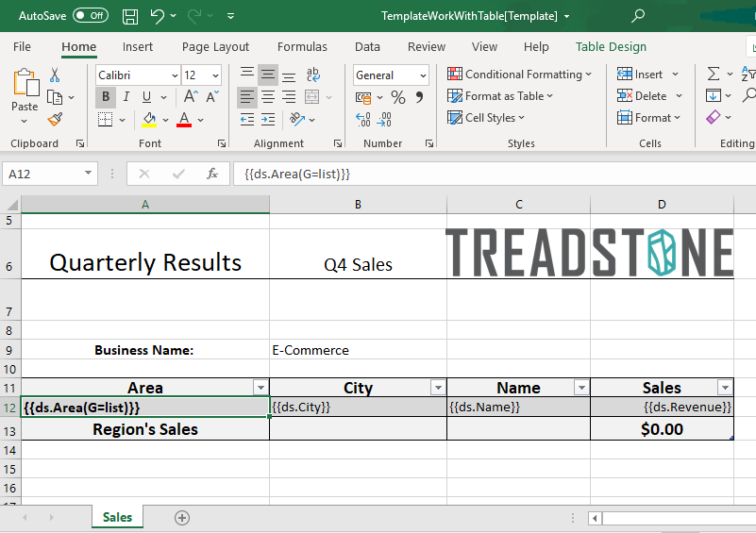Toggle Bold formatting

pyautogui.click(x=106, y=97)
